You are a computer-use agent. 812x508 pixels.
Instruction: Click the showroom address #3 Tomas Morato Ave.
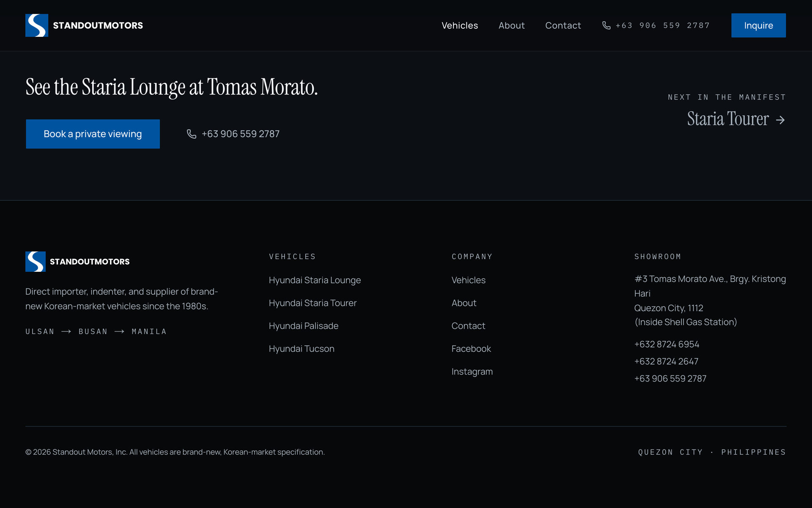pos(710,286)
